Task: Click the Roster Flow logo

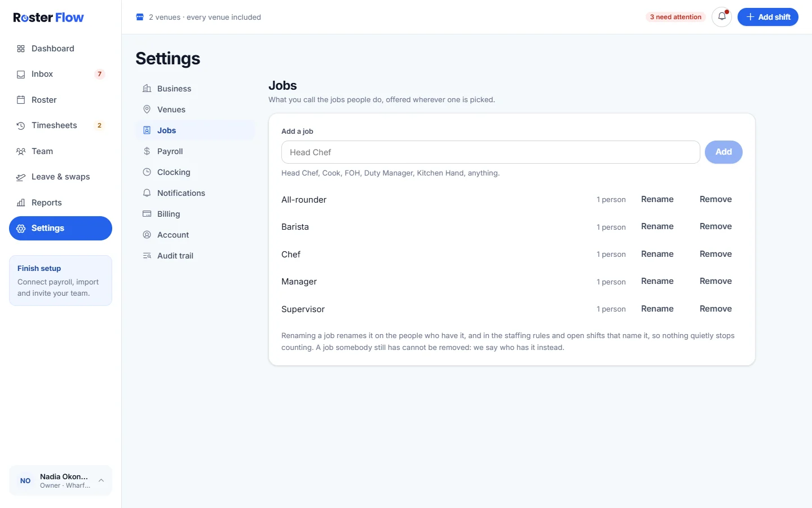Action: pos(48,17)
